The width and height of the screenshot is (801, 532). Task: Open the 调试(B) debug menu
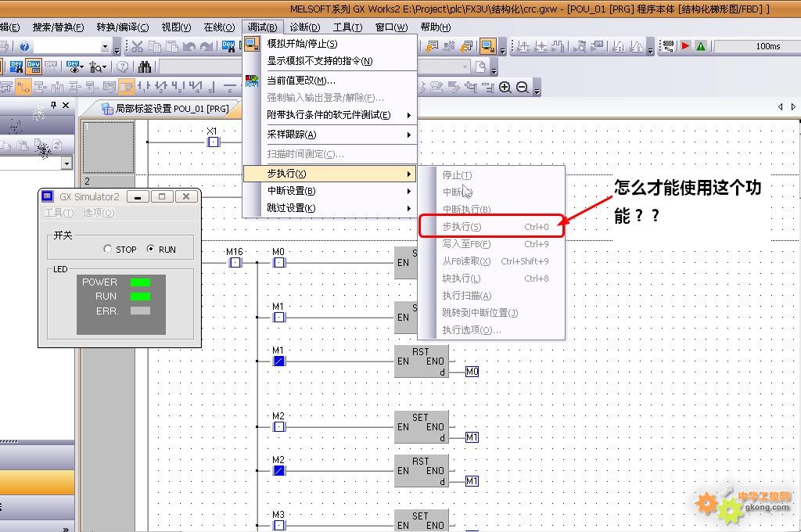pyautogui.click(x=262, y=27)
